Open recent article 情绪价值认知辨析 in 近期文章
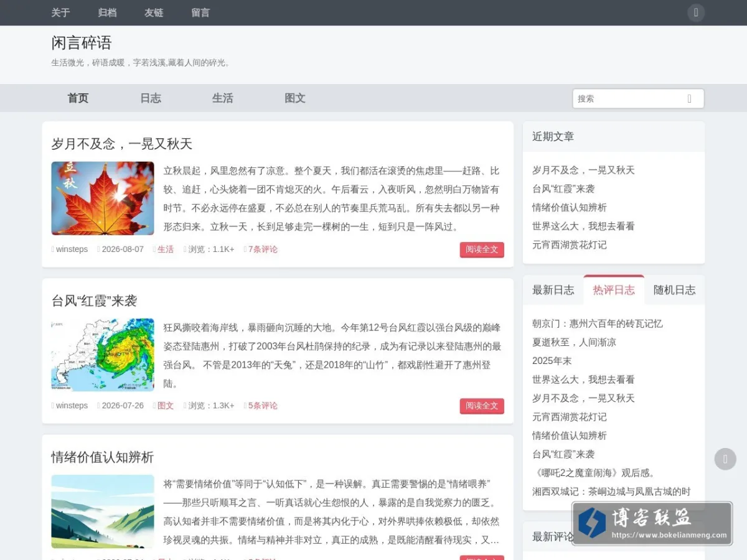 tap(570, 207)
